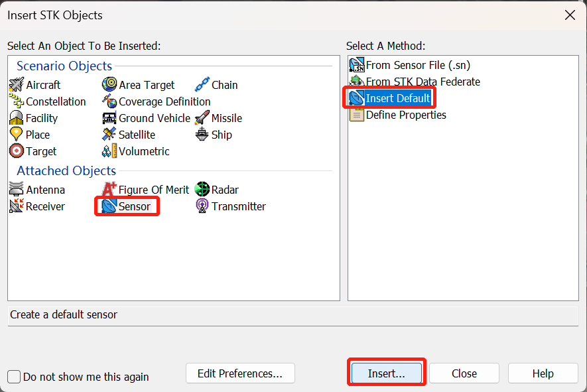Choose the Ship object icon

(202, 135)
